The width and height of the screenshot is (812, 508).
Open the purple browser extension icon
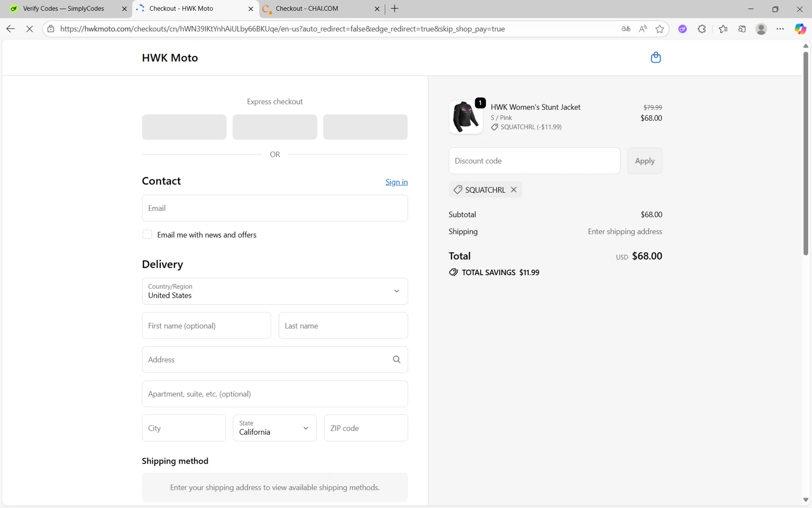[683, 29]
